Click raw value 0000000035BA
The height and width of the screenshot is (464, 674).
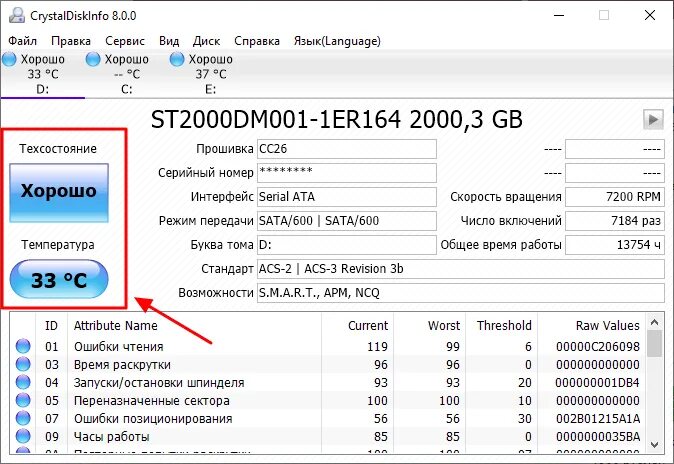pos(597,437)
